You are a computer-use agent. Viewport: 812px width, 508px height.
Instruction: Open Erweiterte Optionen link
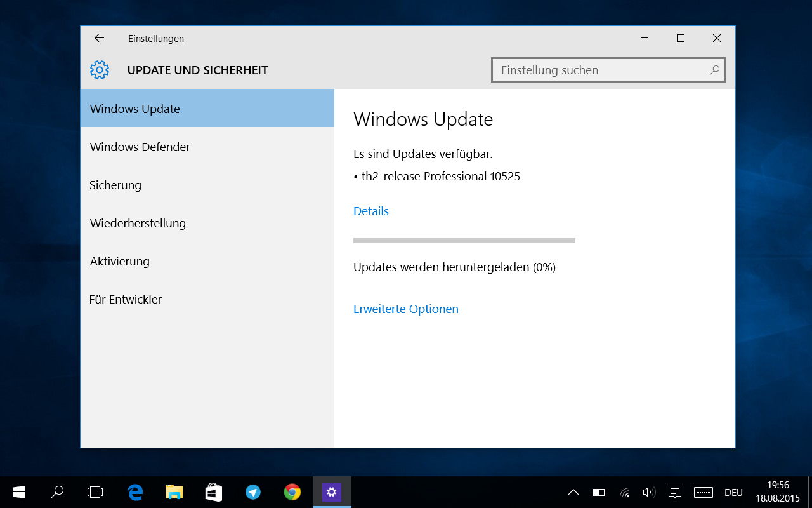click(x=406, y=309)
